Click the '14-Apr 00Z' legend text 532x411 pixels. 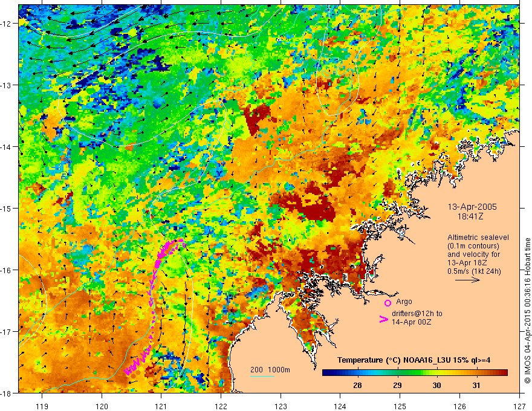pyautogui.click(x=411, y=322)
